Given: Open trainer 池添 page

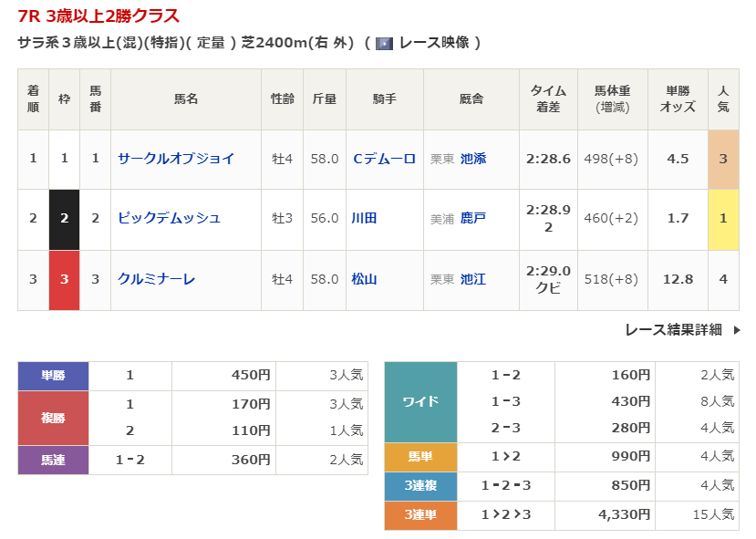Looking at the screenshot, I should click(473, 159).
